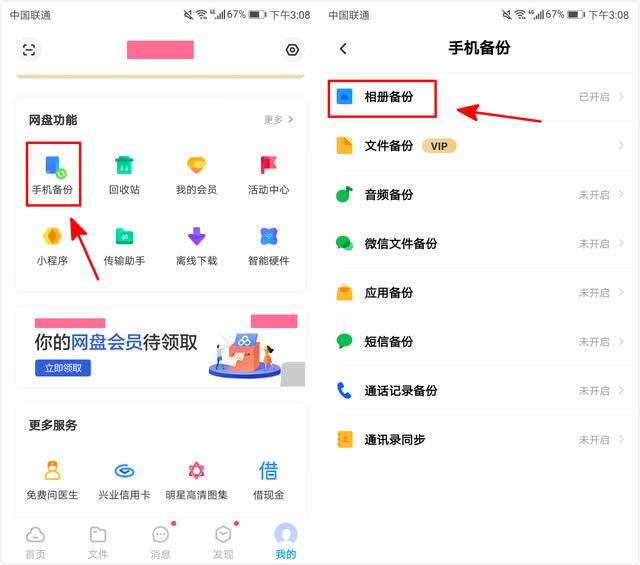
Task: Open chevron on 应用备份 row
Action: point(621,292)
